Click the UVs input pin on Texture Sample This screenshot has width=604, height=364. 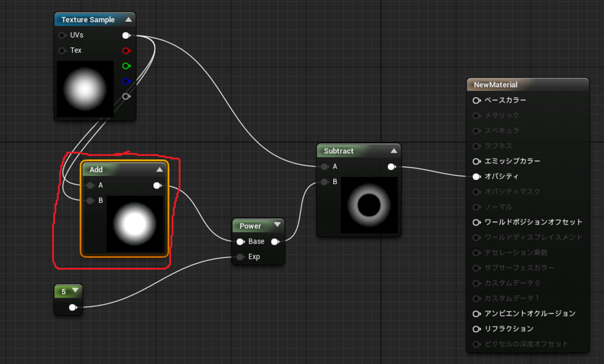pos(62,35)
